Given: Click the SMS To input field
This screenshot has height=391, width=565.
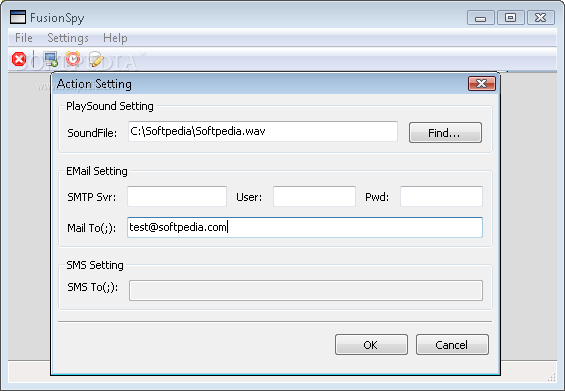Looking at the screenshot, I should [x=306, y=290].
